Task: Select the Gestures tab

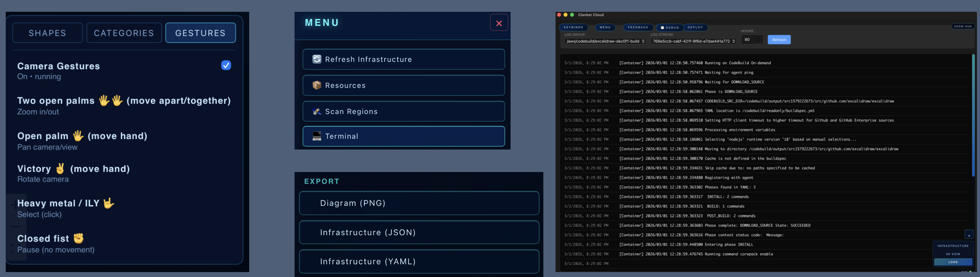Action: point(200,33)
